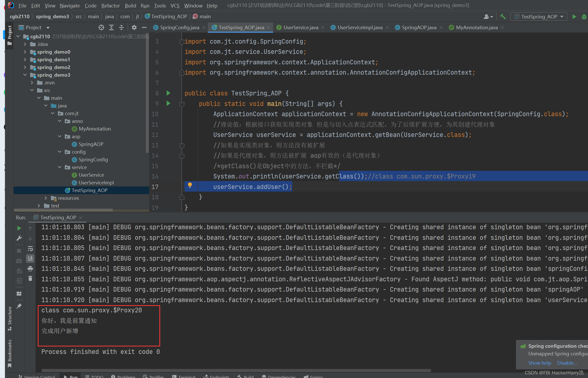Toggle soft-wrap in the Run console

(30, 248)
